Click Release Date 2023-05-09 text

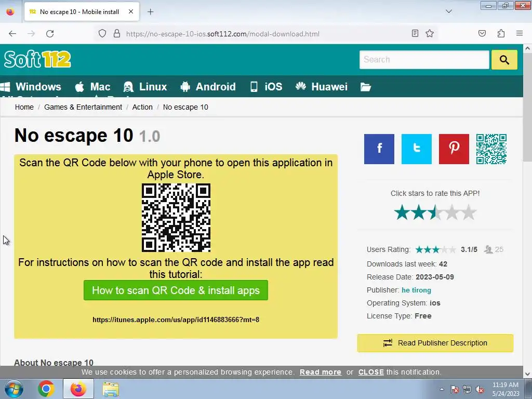click(410, 277)
